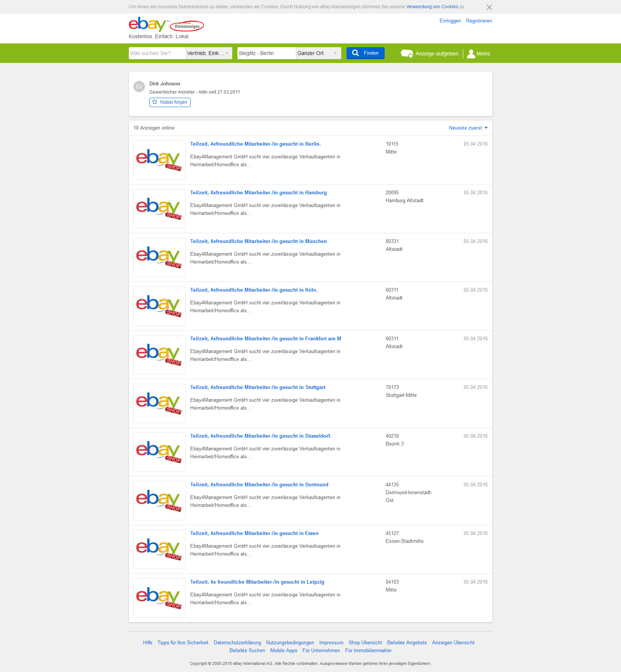The height and width of the screenshot is (672, 621).
Task: Open the eBay Kleinanzeigen logo homepage
Action: pos(166,25)
